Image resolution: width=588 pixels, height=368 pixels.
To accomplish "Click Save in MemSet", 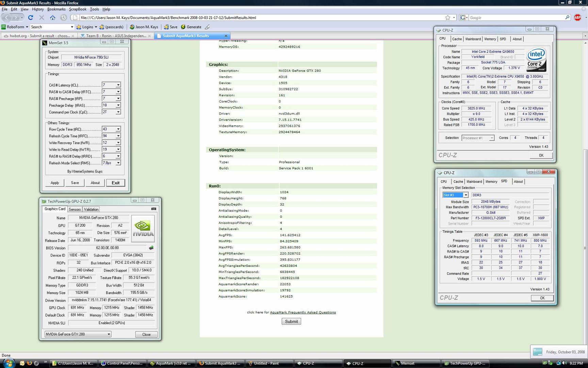I will tap(75, 183).
